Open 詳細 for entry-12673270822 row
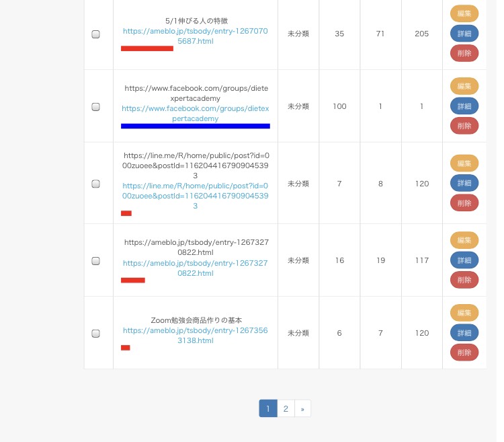This screenshot has height=442, width=504. pos(464,260)
